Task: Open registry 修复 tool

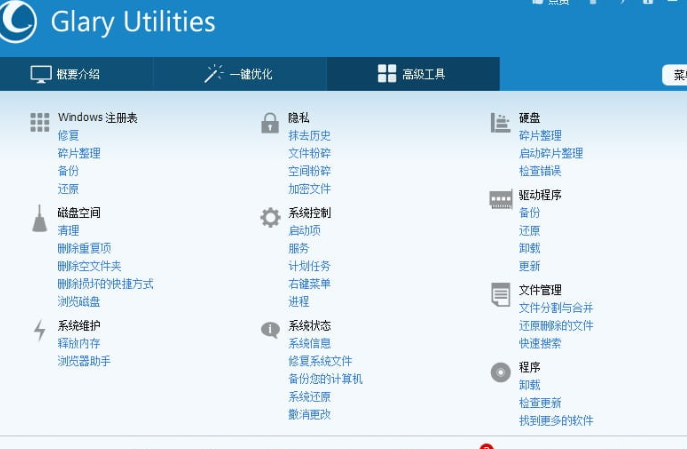Action: click(68, 135)
